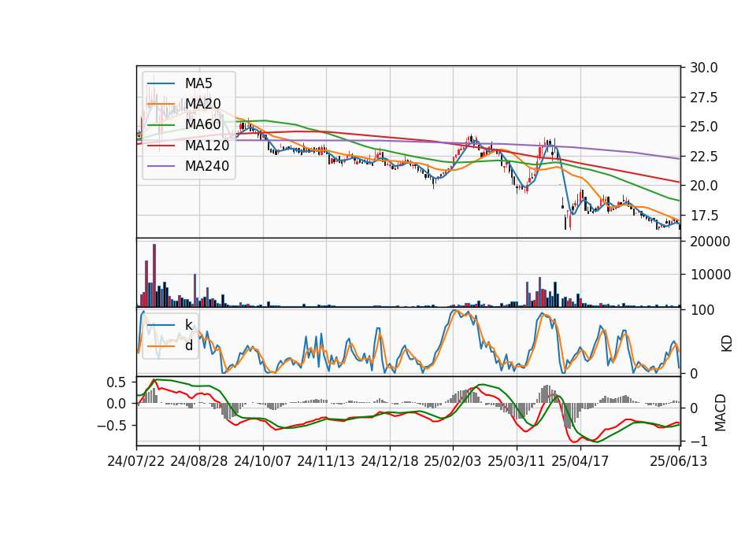
Task: Click the 10000 volume axis label
Action: tap(710, 275)
